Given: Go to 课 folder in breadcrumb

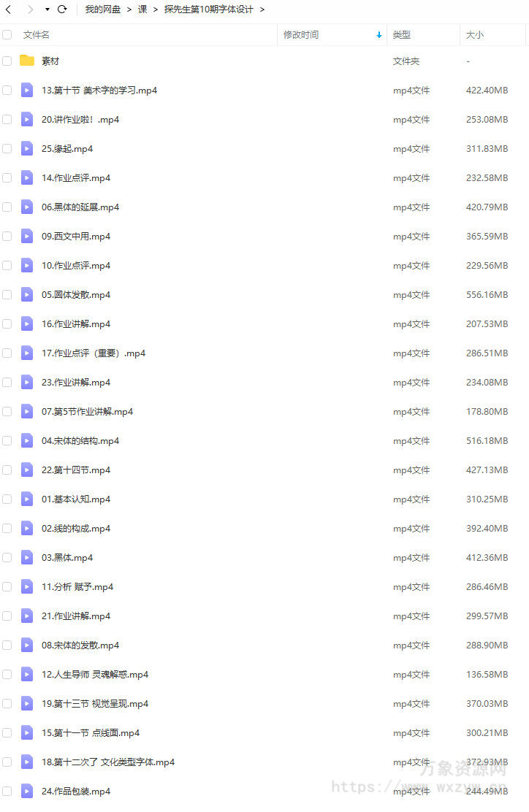Looking at the screenshot, I should tap(142, 9).
